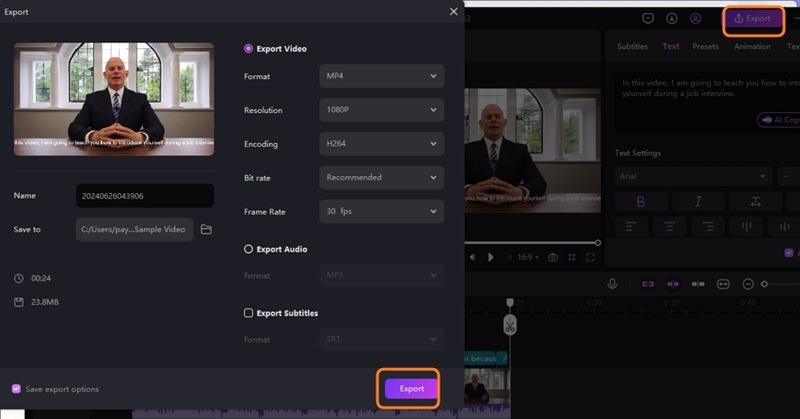The width and height of the screenshot is (800, 419).
Task: Toggle the Save export options checkbox
Action: point(16,389)
